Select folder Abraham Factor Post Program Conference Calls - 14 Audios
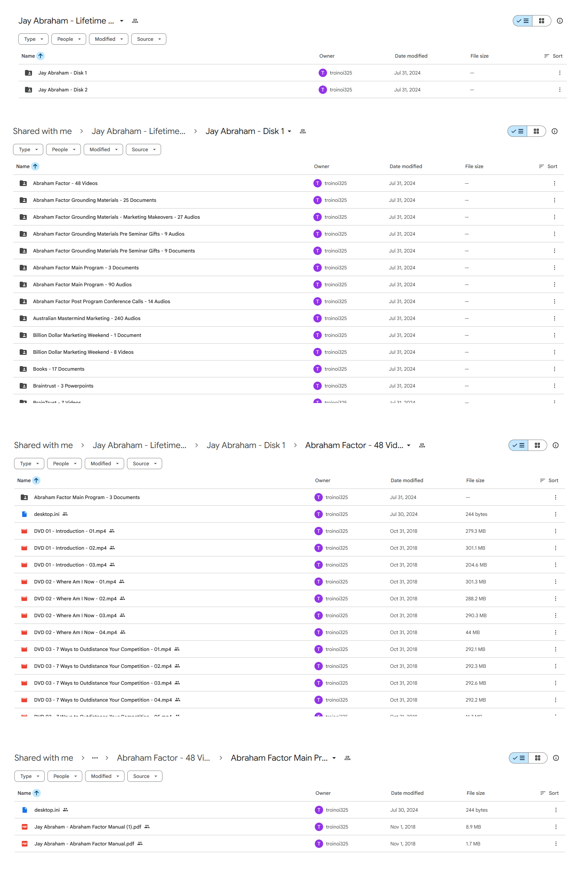The image size is (588, 875). (288, 301)
